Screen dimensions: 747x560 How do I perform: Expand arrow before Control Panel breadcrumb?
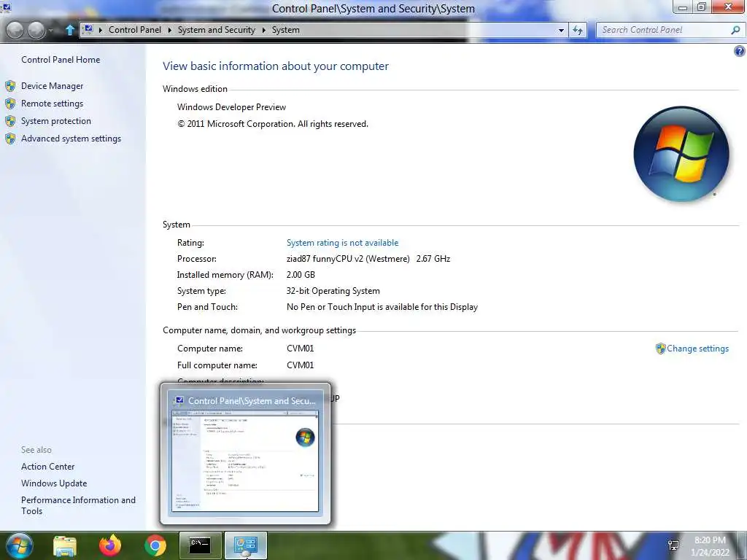101,30
